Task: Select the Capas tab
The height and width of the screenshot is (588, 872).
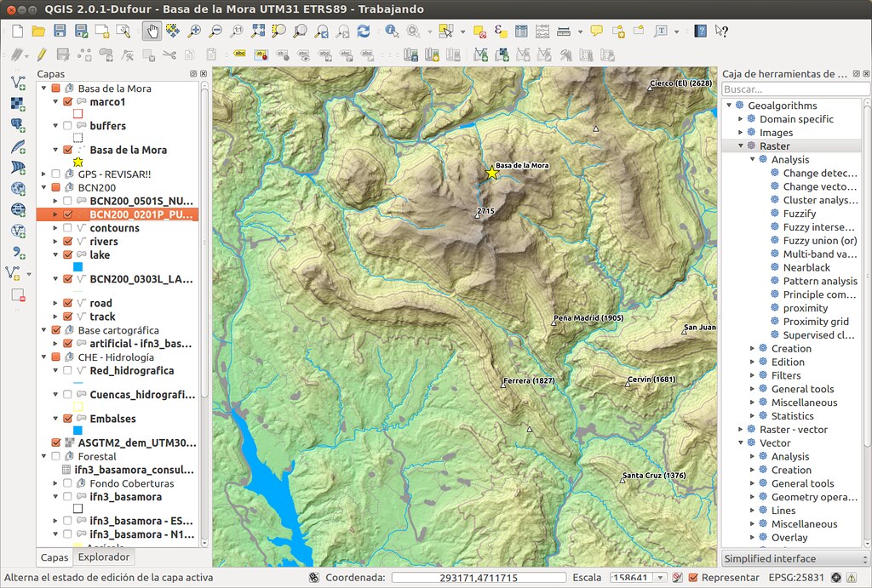Action: coord(54,557)
